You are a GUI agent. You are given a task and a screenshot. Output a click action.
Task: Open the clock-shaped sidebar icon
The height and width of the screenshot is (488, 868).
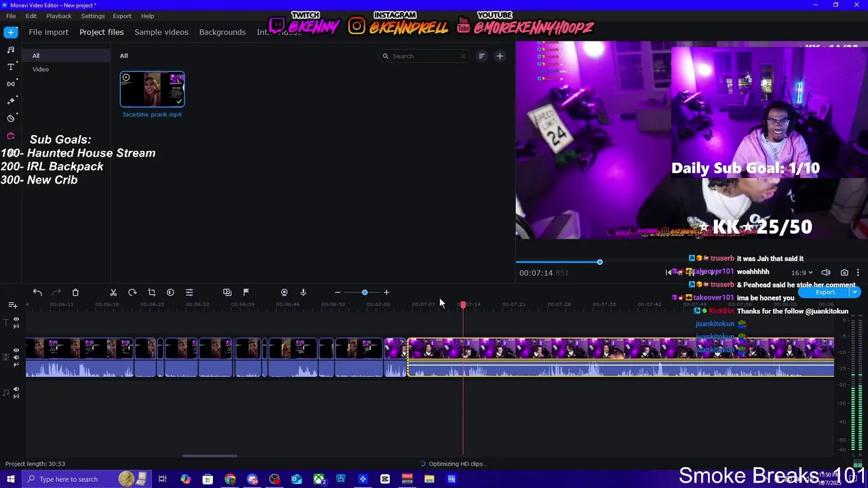point(11,118)
